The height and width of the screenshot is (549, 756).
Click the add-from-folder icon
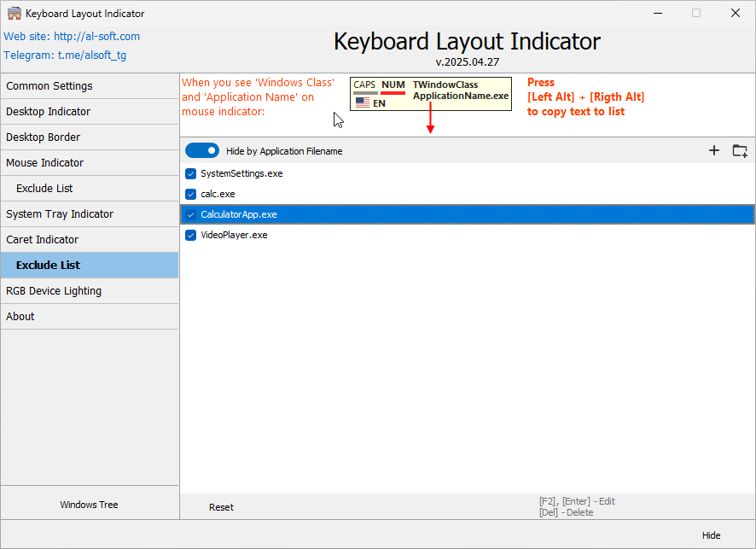739,150
